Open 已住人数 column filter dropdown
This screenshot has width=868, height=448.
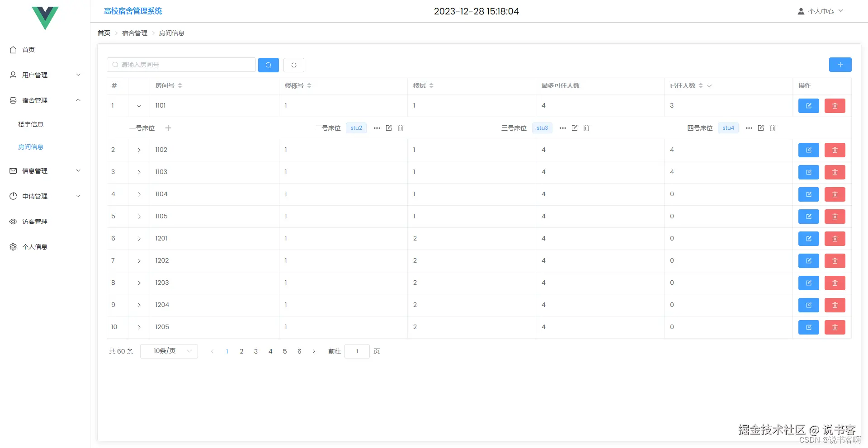(709, 86)
